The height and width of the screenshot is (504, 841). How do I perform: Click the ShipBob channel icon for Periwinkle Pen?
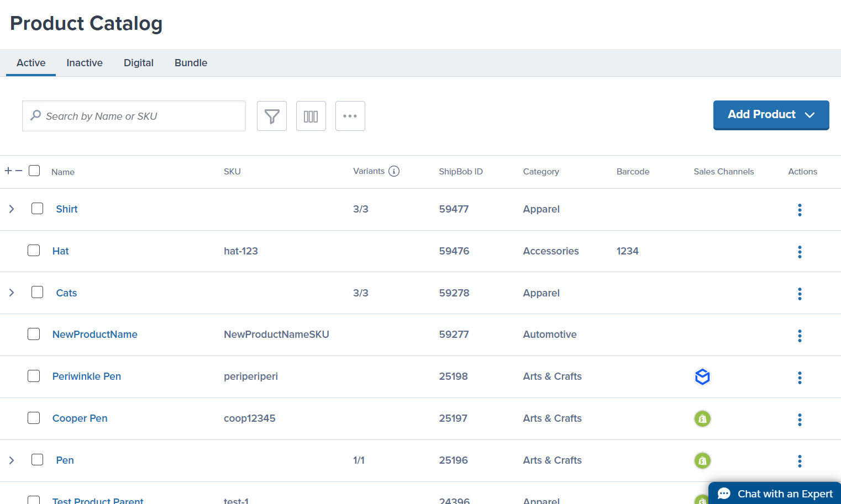coord(702,376)
